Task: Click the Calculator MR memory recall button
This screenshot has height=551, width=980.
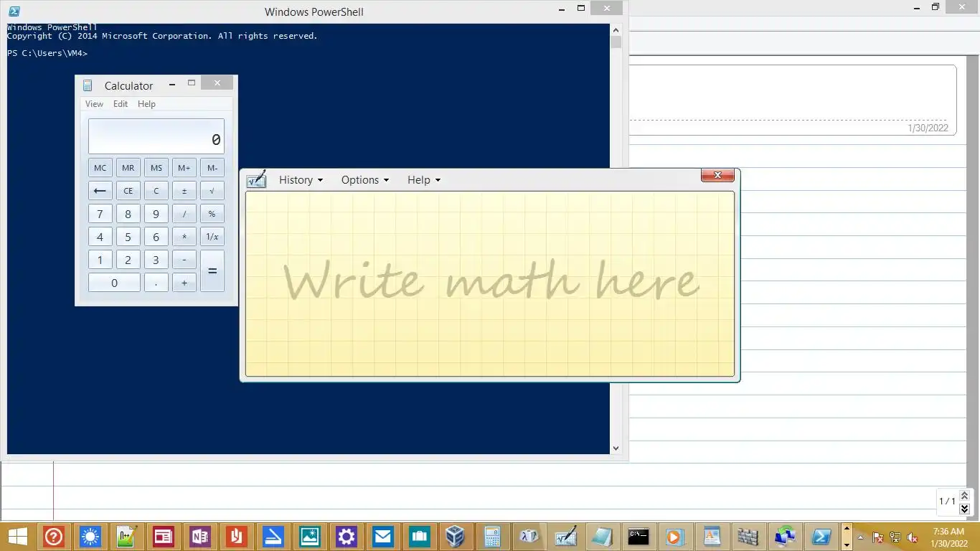Action: tap(128, 168)
